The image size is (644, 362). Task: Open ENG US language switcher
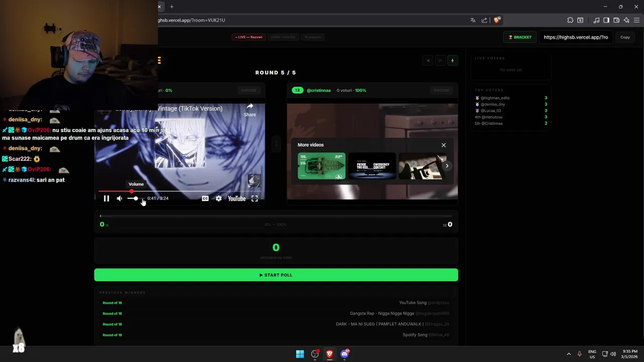coord(592,354)
